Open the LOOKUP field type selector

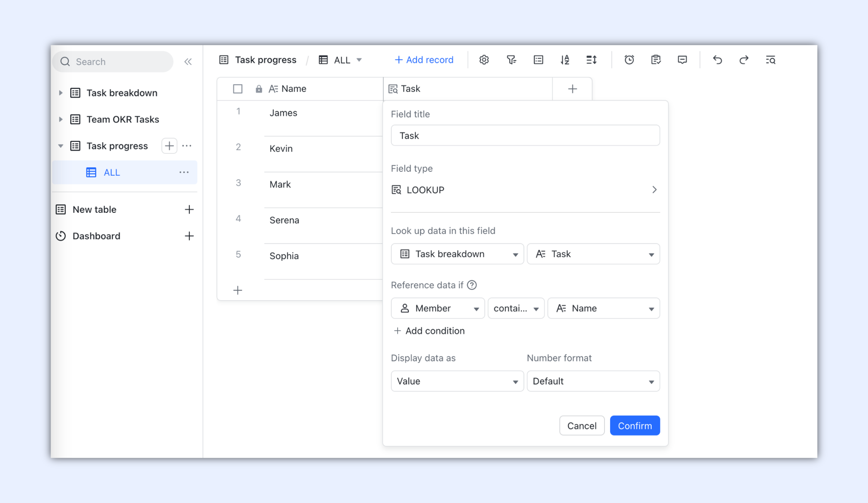tap(525, 190)
